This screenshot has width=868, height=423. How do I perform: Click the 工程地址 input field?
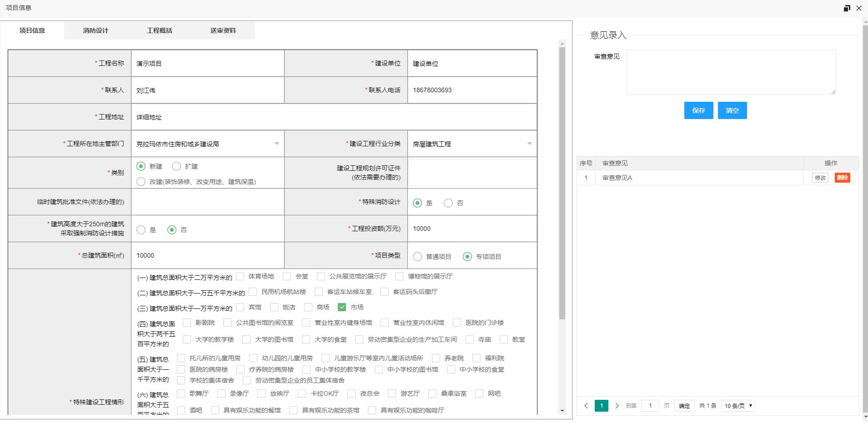pos(334,117)
